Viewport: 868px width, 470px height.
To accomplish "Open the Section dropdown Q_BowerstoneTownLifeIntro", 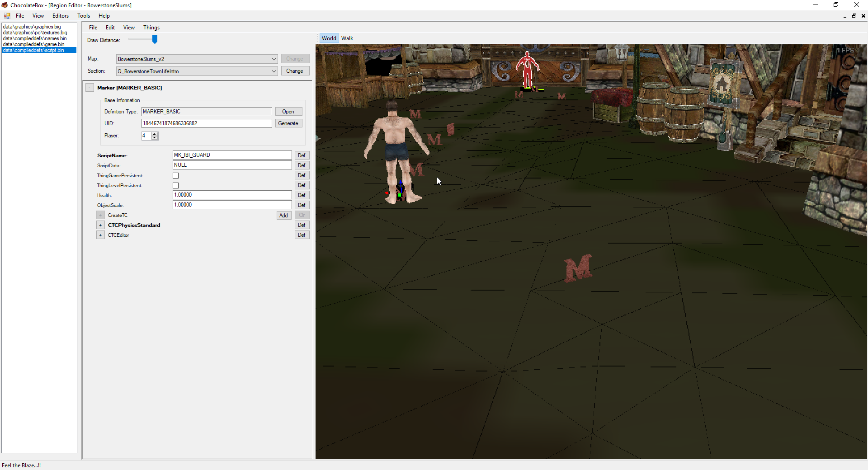I will point(197,71).
